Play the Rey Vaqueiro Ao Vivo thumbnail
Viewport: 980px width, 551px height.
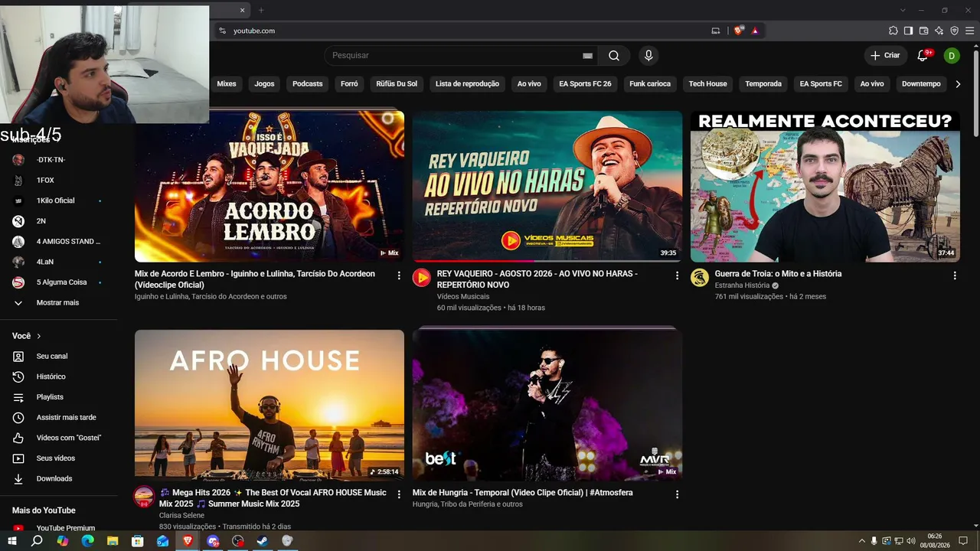(x=547, y=187)
